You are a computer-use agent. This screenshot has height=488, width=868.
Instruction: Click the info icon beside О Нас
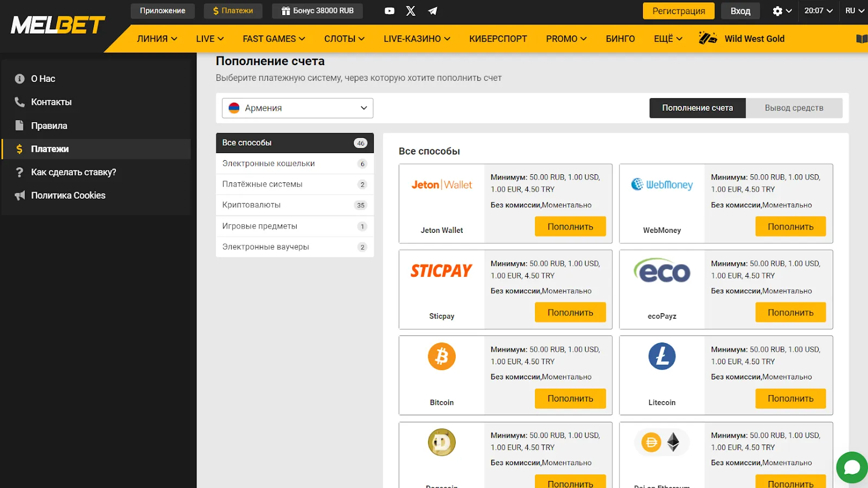(20, 79)
